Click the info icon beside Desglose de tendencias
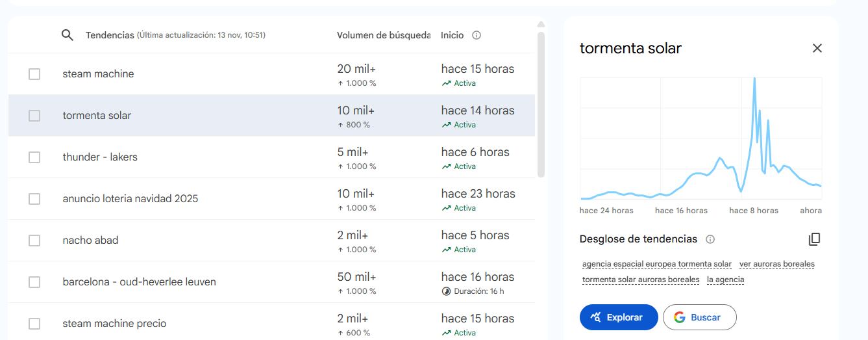The height and width of the screenshot is (340, 868). pyautogui.click(x=710, y=239)
